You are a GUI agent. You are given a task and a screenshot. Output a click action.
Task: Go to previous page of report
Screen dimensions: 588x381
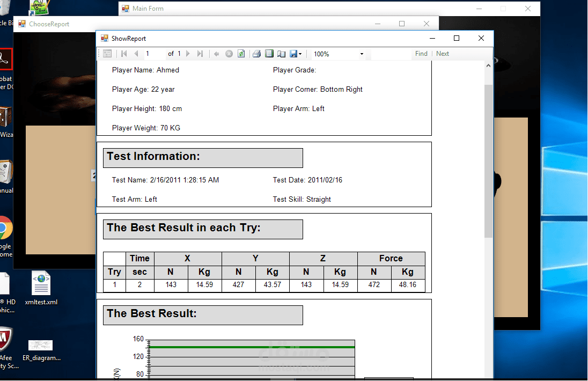click(136, 54)
